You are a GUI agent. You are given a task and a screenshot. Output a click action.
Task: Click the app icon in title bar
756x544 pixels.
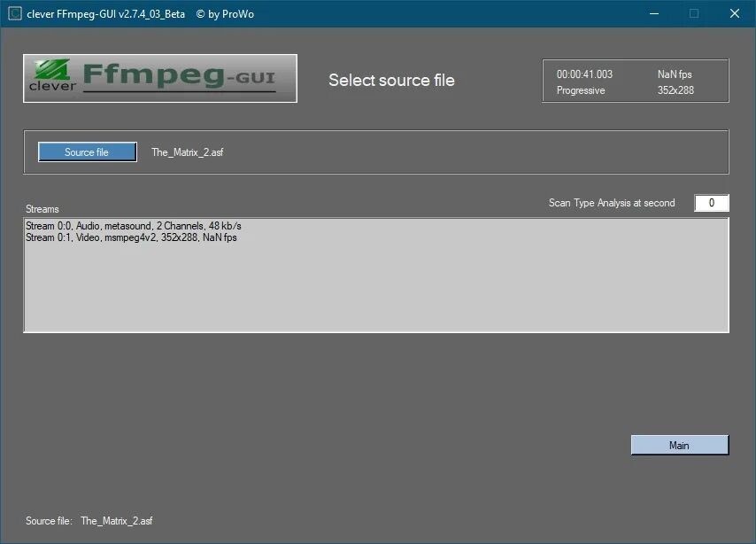click(x=15, y=13)
